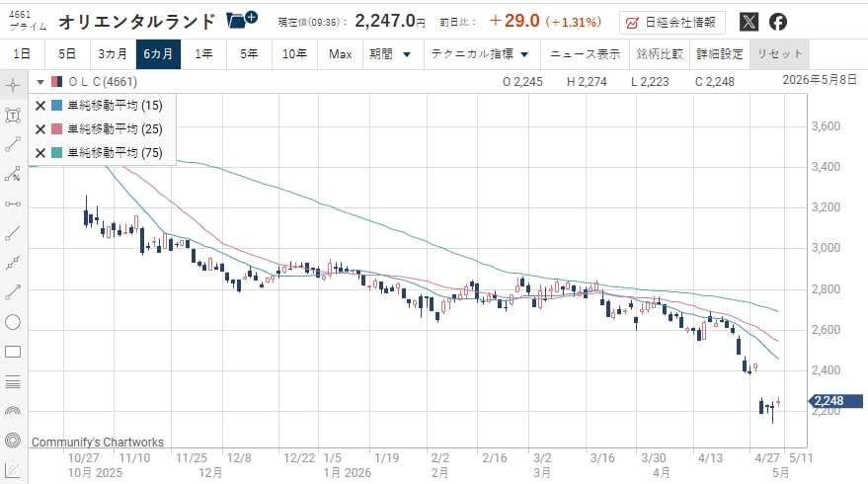This screenshot has height=484, width=868.
Task: Open the テクニカル指標 dropdown
Action: 479,54
